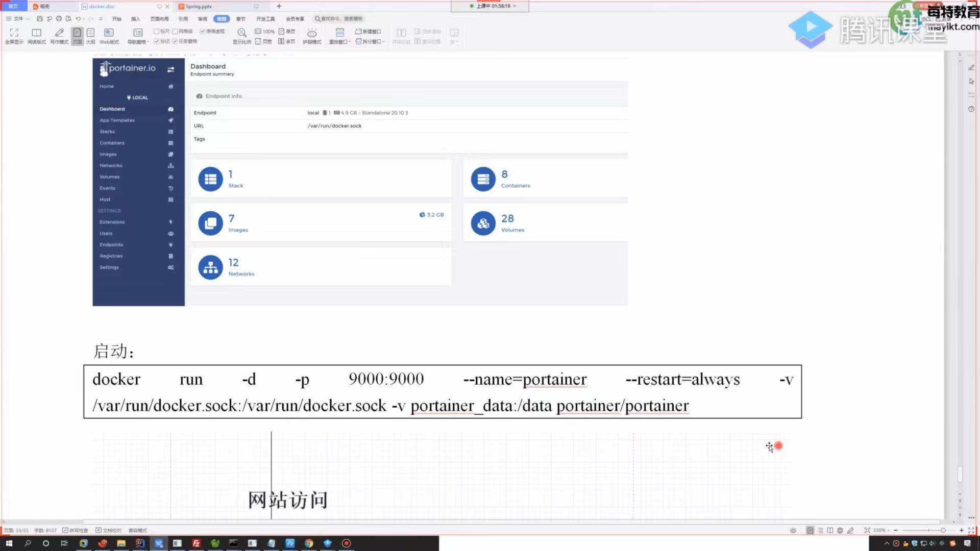
Task: Switch to Reading Layout view
Action: click(x=36, y=33)
